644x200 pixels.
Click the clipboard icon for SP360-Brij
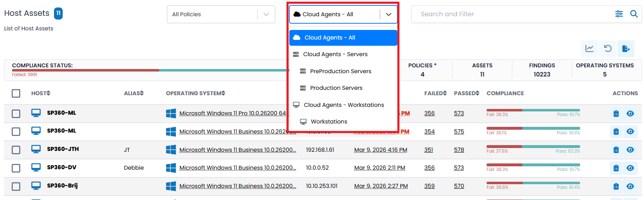coord(616,186)
